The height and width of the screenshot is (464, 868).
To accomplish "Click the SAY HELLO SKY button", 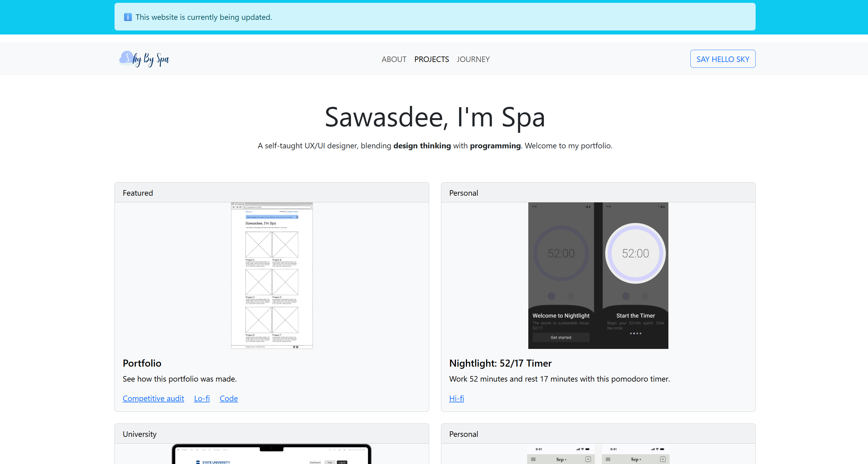I will click(723, 59).
